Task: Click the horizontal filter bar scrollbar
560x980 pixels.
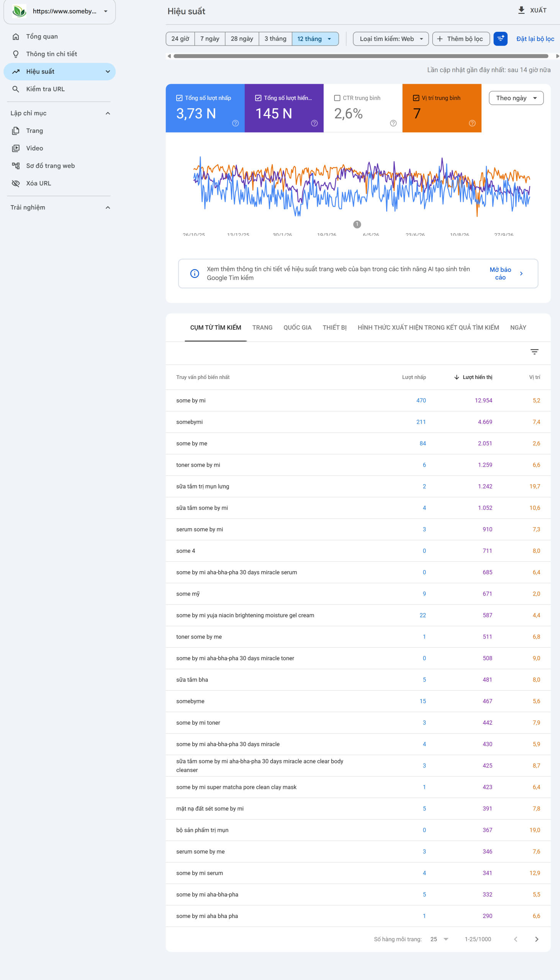Action: point(361,56)
